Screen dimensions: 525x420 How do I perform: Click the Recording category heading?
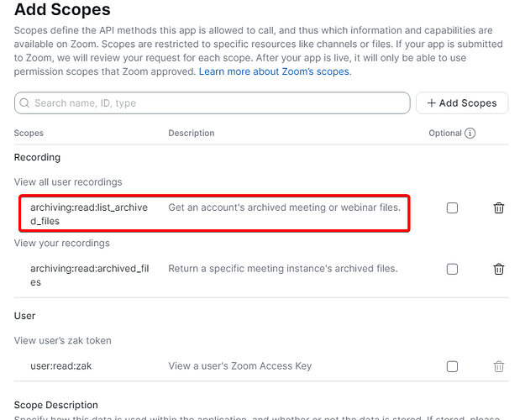pyautogui.click(x=37, y=157)
